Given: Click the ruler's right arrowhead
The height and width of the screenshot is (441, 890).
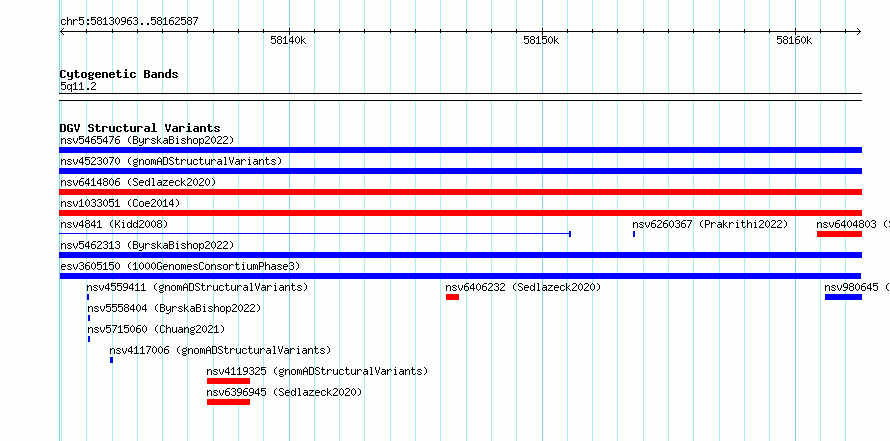Looking at the screenshot, I should click(x=859, y=31).
